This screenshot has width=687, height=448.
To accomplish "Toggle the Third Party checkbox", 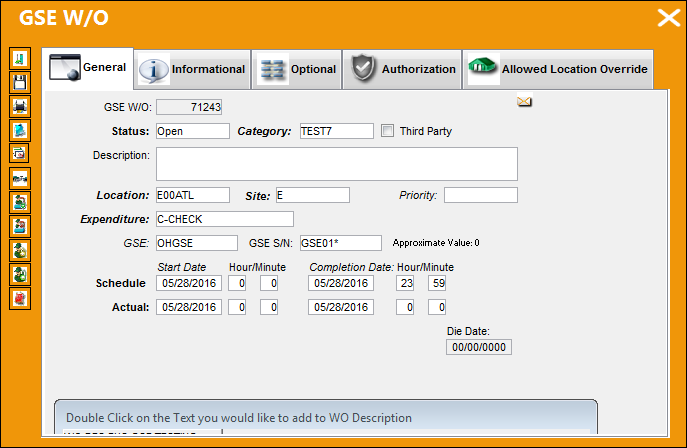I will (387, 131).
